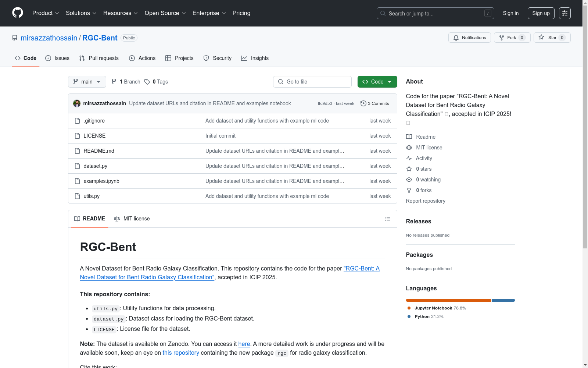Click the branch icon next to 1 Branch
Image resolution: width=588 pixels, height=368 pixels.
[x=114, y=82]
